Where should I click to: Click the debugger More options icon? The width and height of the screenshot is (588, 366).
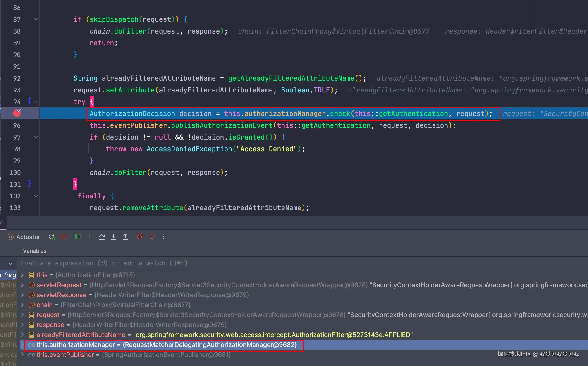tap(164, 236)
